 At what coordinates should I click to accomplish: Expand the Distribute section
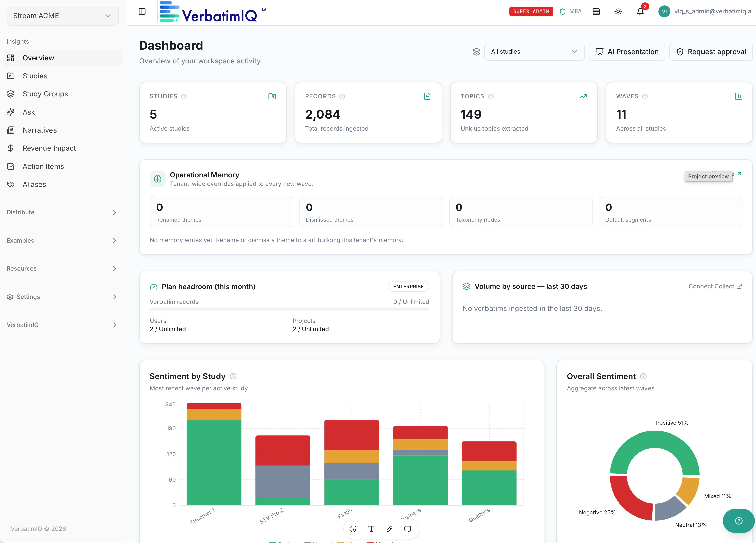[x=62, y=212]
